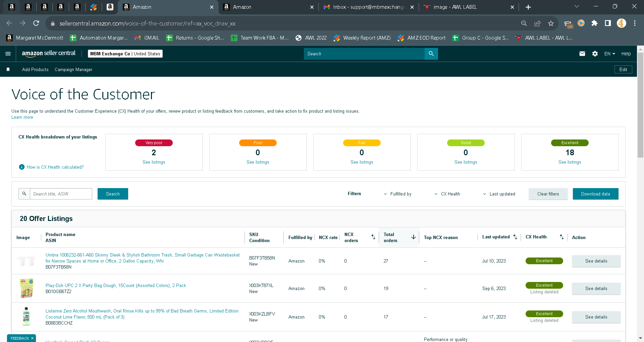
Task: Click the Clear filters button
Action: click(548, 194)
